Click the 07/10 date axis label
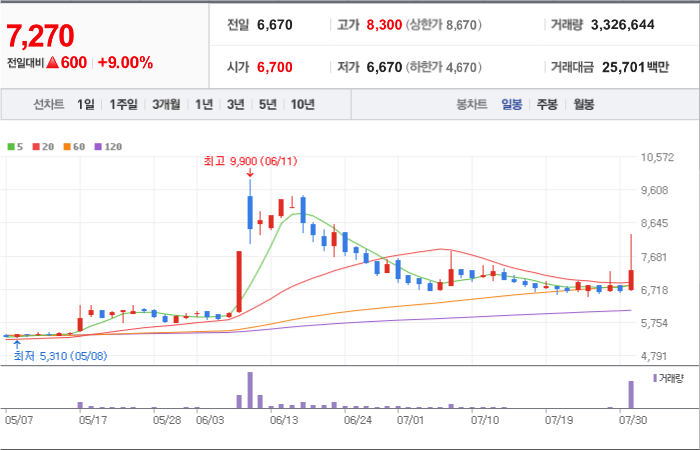 point(485,421)
